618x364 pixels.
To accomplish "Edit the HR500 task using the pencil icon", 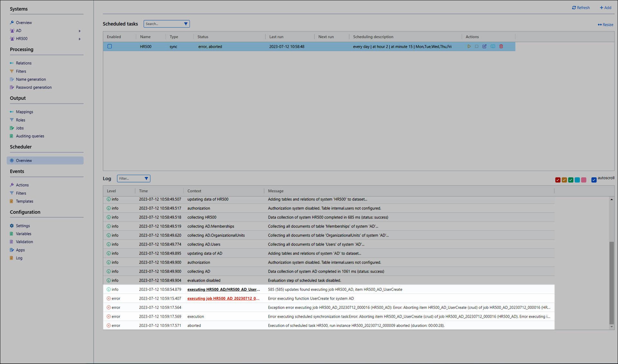I will point(484,46).
